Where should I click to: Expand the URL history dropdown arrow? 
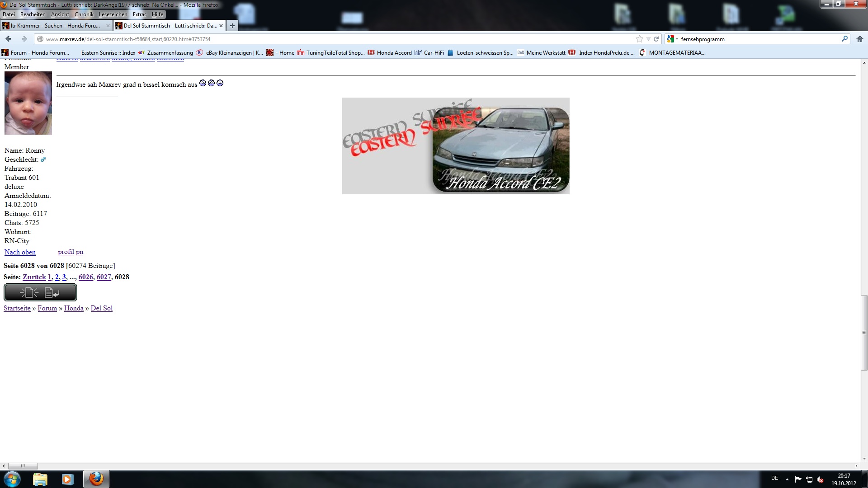648,39
